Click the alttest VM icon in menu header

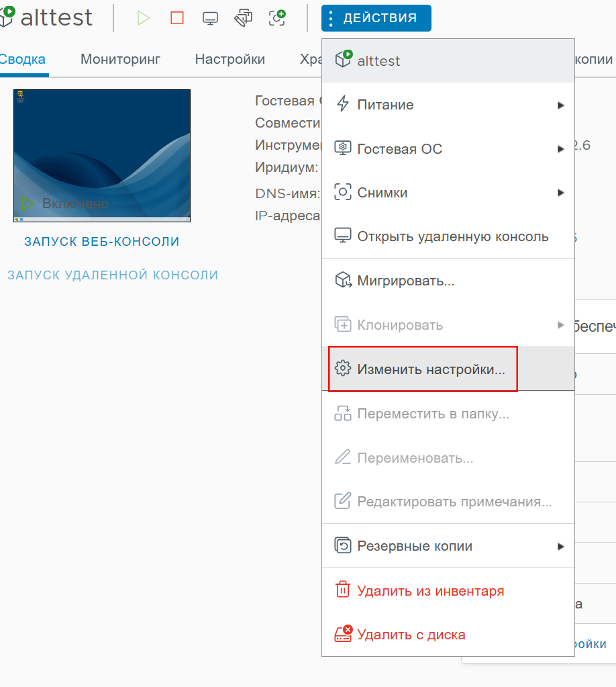(x=344, y=58)
